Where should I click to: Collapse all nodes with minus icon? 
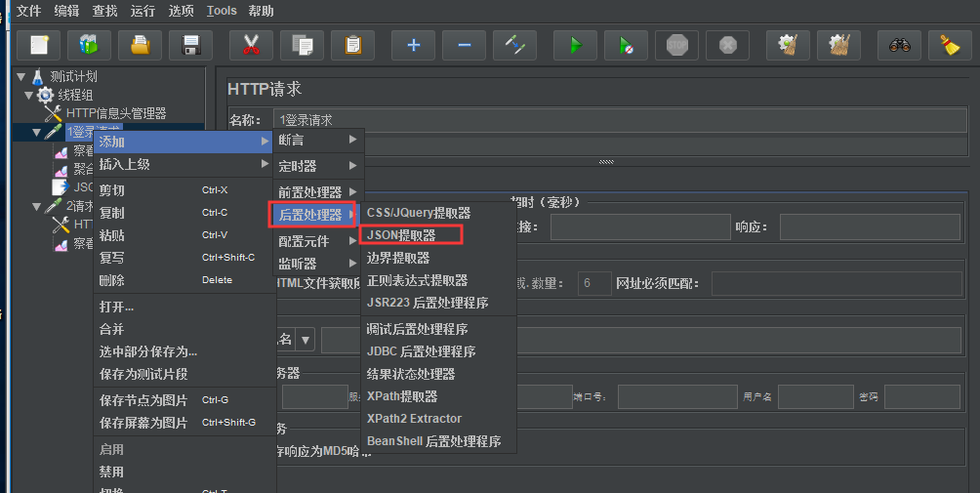464,45
